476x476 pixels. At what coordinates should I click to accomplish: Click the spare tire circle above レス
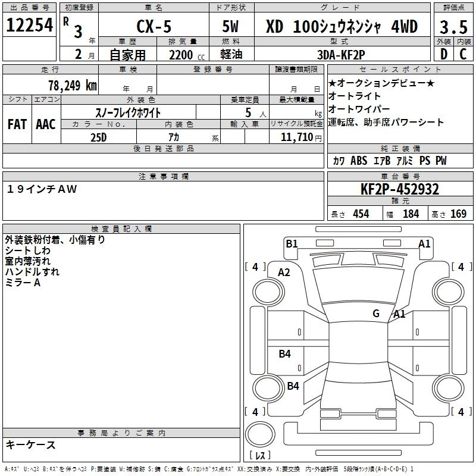(x=260, y=434)
